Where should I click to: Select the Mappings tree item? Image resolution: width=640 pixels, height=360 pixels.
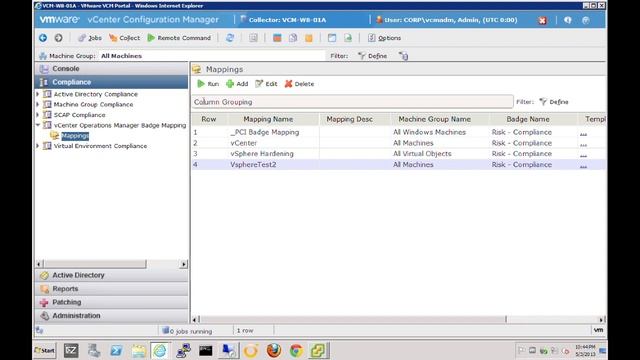75,136
